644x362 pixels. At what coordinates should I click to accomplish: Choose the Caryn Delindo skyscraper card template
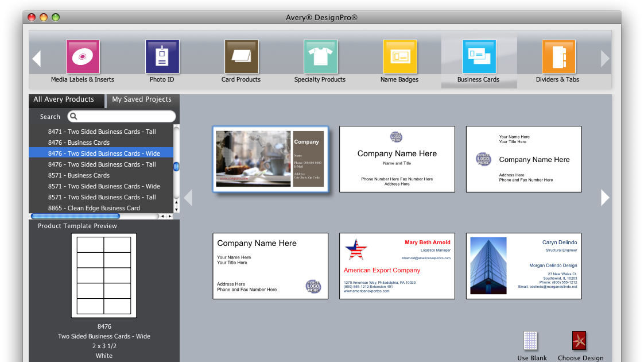coord(523,265)
